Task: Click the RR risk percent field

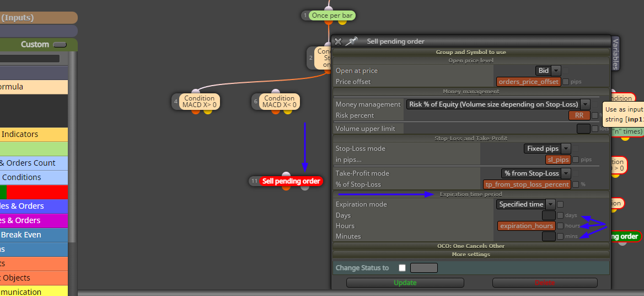Action: [579, 115]
